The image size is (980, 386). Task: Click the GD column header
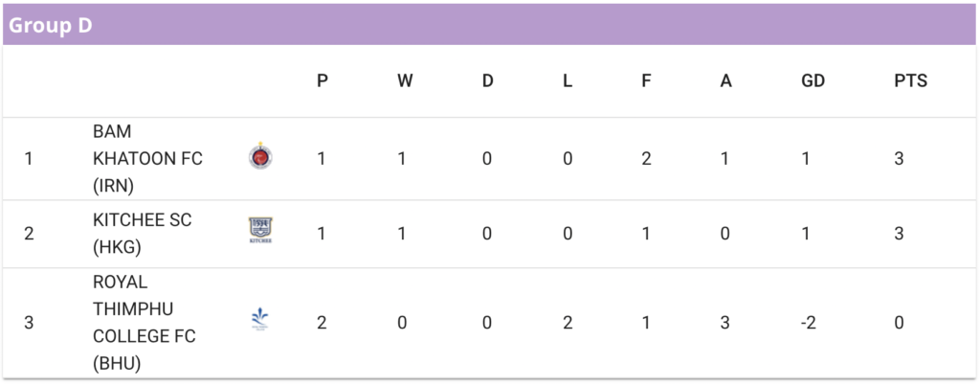[x=813, y=80]
